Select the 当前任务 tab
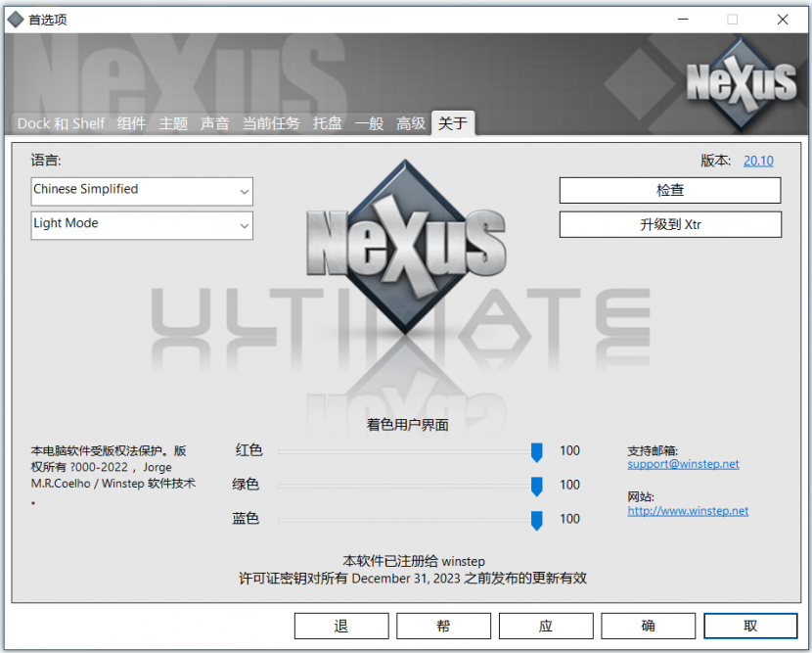812x653 pixels. [x=271, y=123]
